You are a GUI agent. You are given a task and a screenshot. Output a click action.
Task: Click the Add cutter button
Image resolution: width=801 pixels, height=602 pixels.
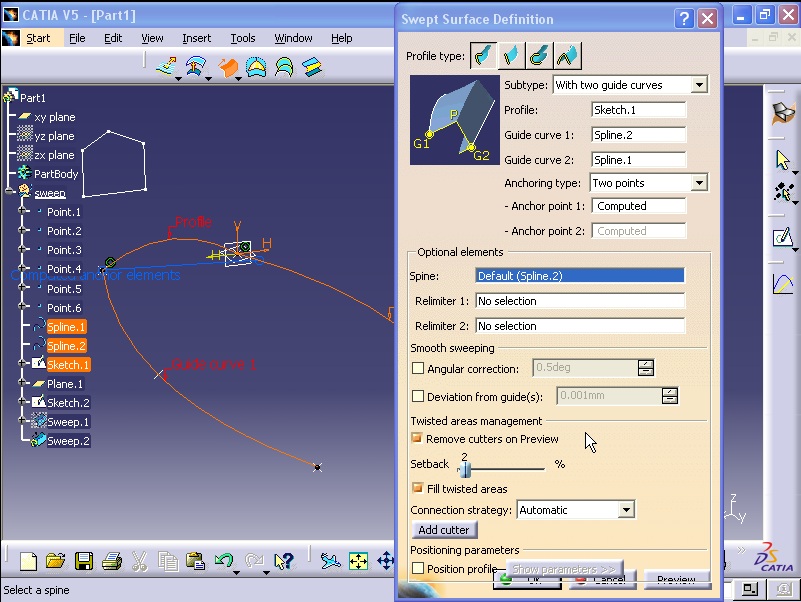pyautogui.click(x=444, y=529)
